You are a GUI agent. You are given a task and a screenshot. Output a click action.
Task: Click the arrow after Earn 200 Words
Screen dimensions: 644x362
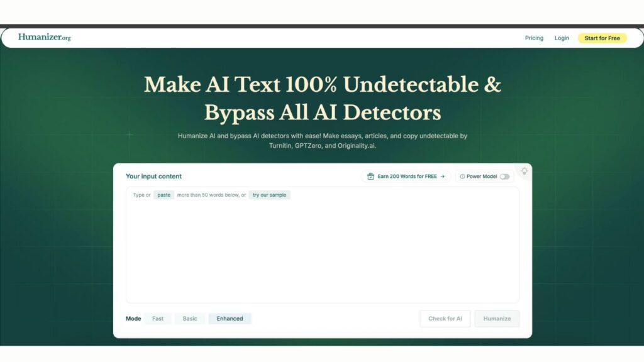click(x=443, y=177)
